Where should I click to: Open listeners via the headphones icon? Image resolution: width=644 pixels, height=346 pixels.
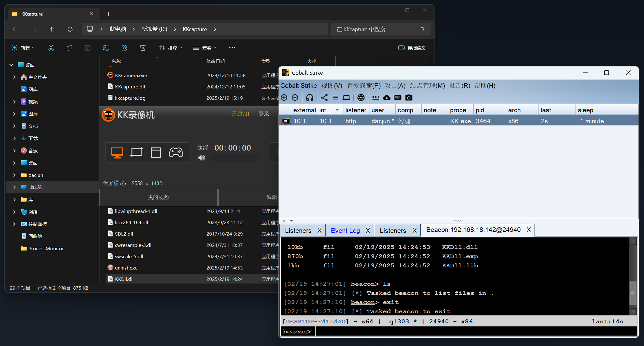coord(309,98)
